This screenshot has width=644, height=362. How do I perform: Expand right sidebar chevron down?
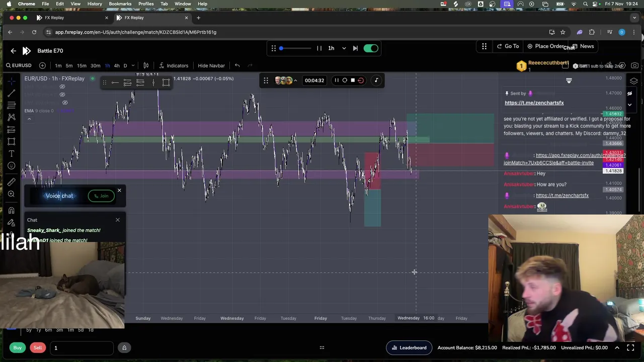[x=629, y=105]
